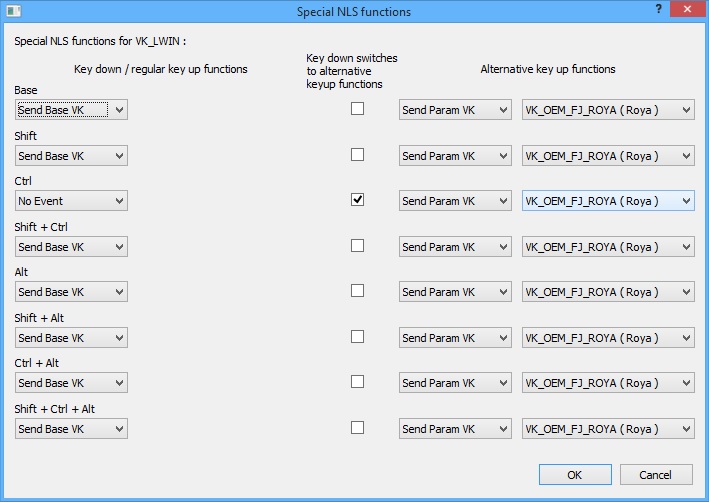Toggle the Shift row alternative keyup checkbox

point(357,155)
